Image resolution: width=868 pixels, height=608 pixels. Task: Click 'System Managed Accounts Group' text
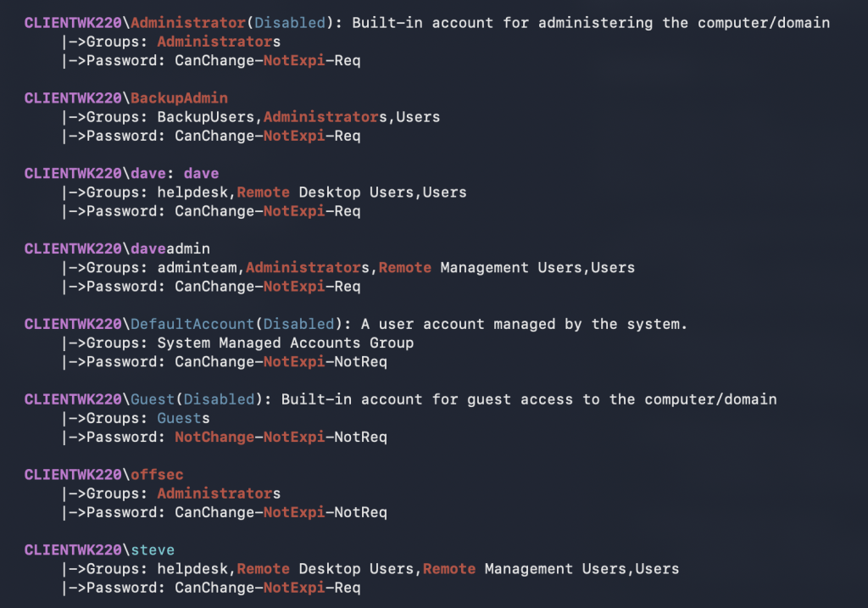click(x=285, y=343)
